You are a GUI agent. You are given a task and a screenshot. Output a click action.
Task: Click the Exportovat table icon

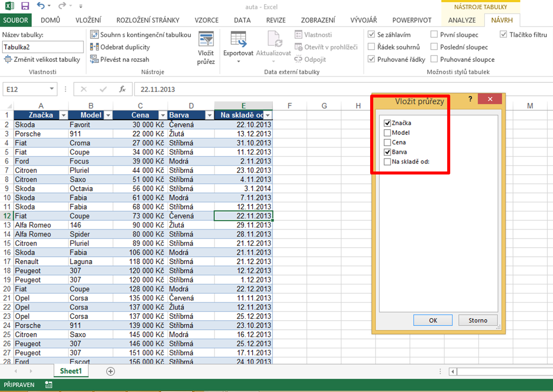238,39
